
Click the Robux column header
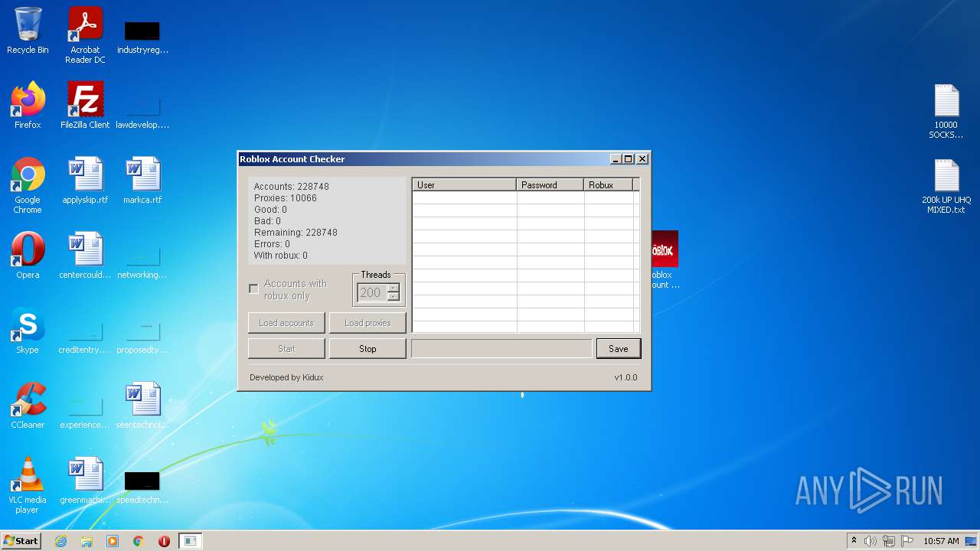(x=609, y=185)
